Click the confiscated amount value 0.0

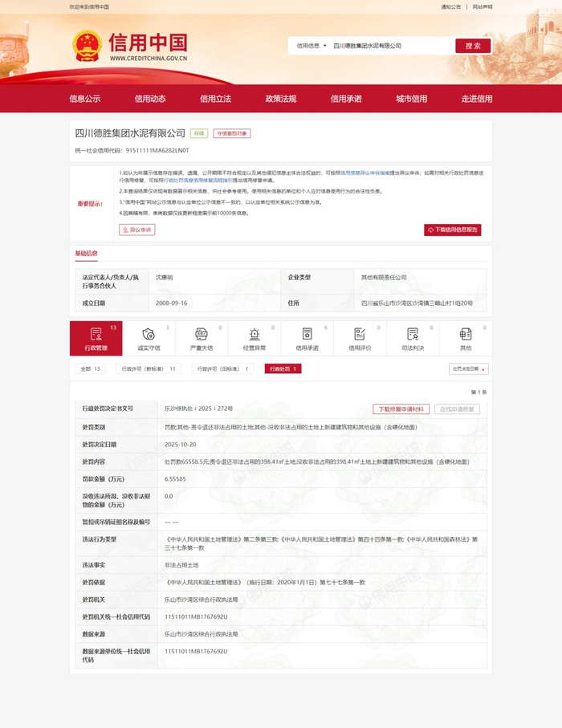[x=169, y=496]
